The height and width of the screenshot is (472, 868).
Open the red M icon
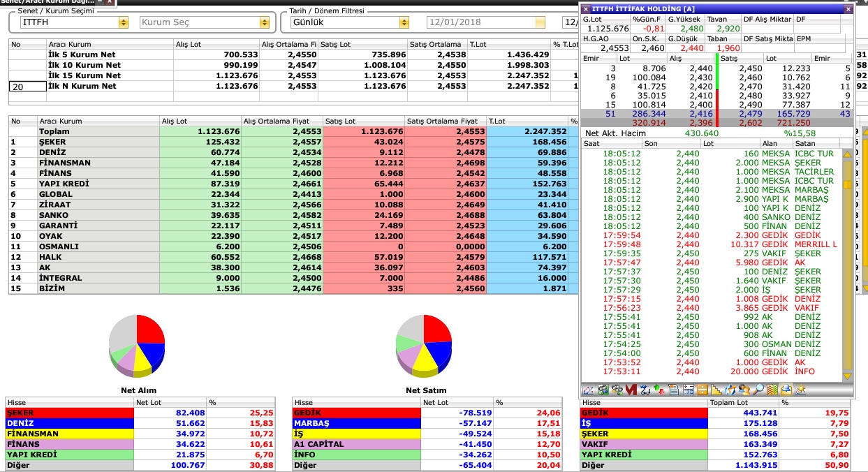click(x=631, y=390)
